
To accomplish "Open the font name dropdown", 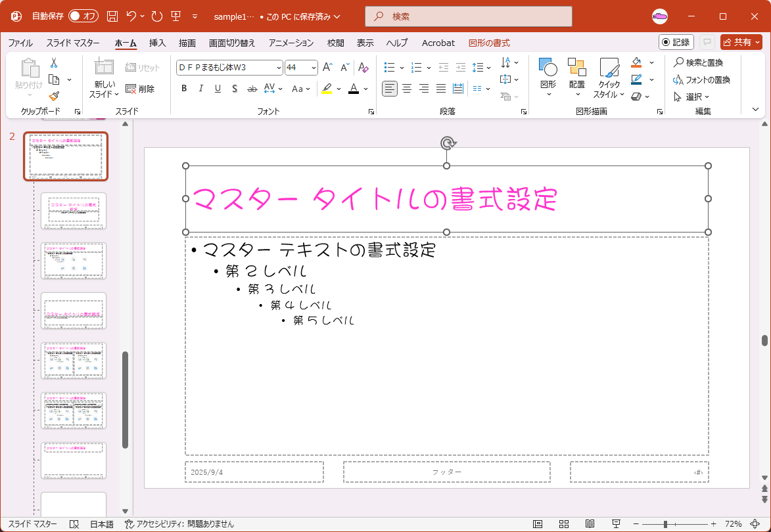I will [279, 68].
